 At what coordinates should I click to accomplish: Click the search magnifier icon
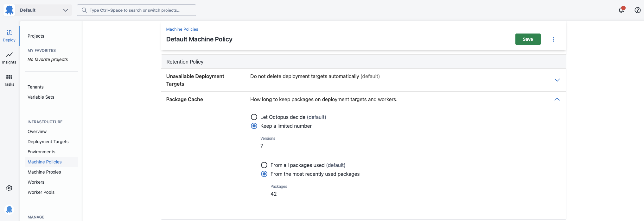point(84,10)
